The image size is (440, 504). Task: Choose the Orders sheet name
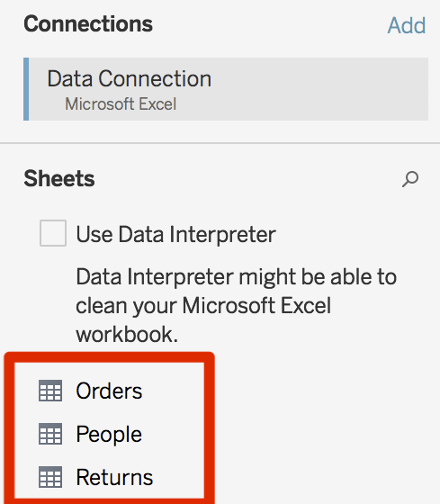pyautogui.click(x=109, y=391)
